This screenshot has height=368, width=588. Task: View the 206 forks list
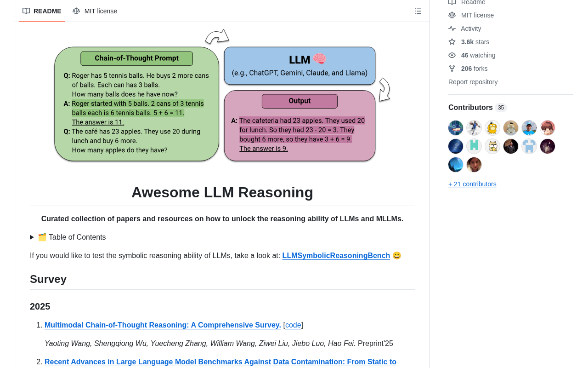click(x=474, y=69)
